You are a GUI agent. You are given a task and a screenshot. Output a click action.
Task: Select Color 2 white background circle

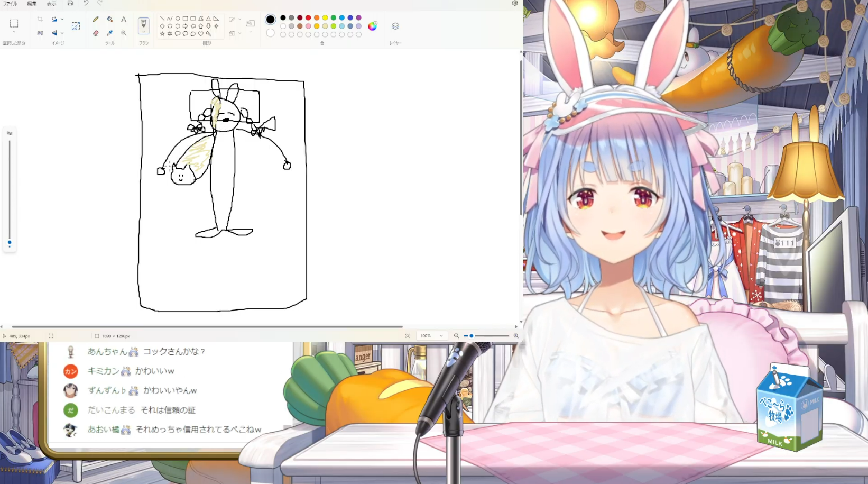click(270, 33)
